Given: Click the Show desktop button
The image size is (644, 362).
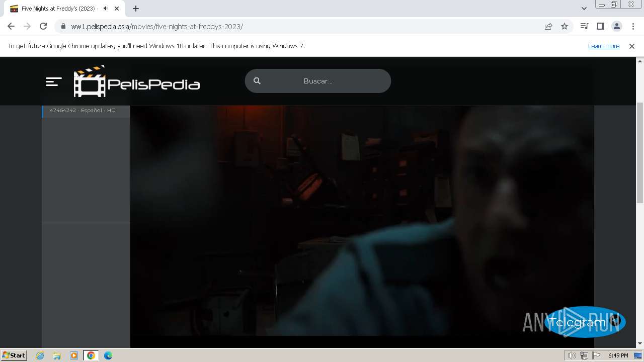Looking at the screenshot, I should [x=638, y=355].
